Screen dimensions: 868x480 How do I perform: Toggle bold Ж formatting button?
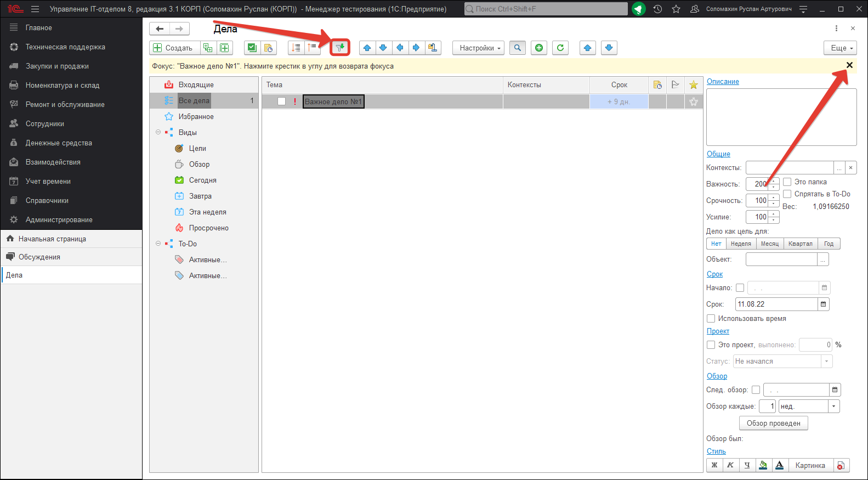(714, 465)
